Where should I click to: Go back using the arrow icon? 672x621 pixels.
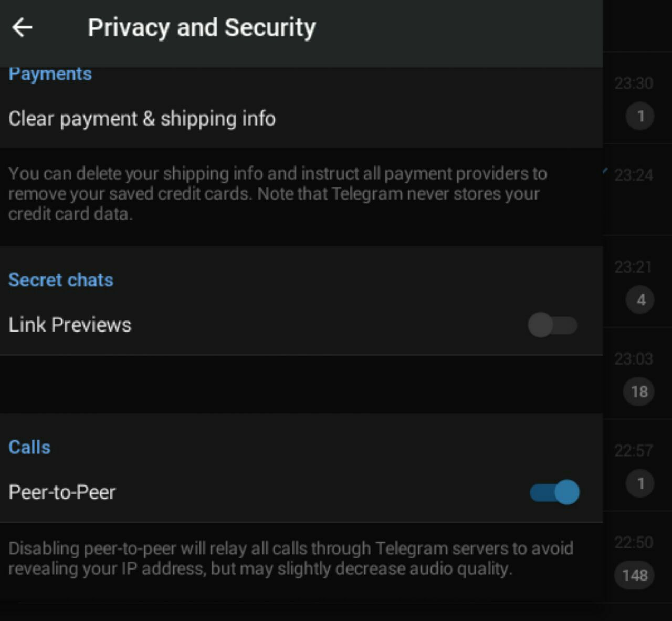click(22, 27)
